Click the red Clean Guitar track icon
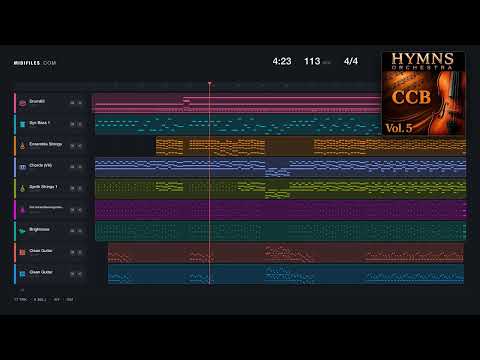480x360 pixels. (x=23, y=252)
